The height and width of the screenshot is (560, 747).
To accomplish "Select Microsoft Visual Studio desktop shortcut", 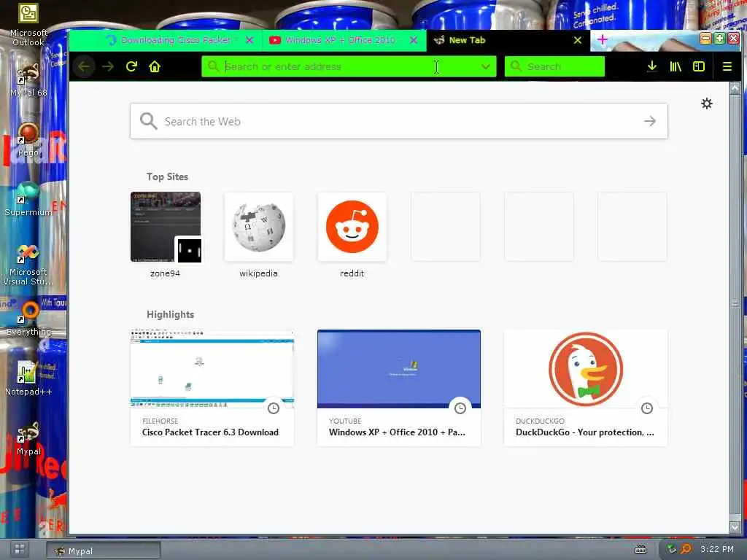I will coord(28,264).
